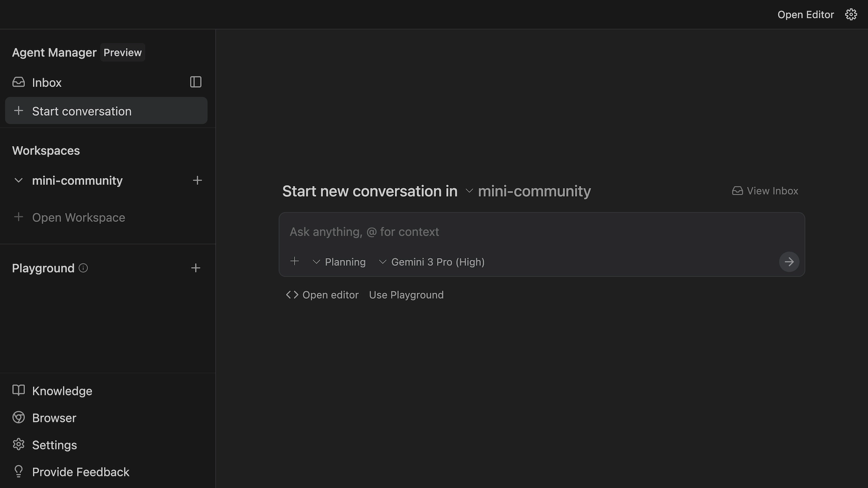868x488 pixels.
Task: Toggle the sidebar panel icon beside Inbox
Action: tap(196, 82)
